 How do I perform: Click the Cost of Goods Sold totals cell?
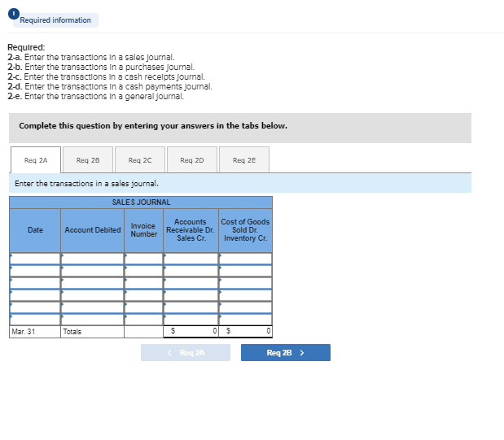246,331
